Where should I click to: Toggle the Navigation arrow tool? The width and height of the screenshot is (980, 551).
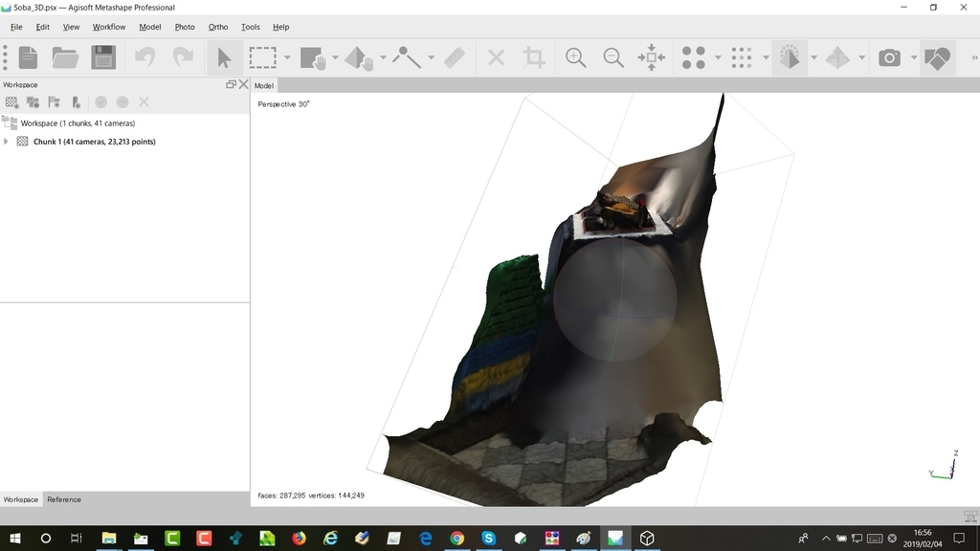click(224, 57)
